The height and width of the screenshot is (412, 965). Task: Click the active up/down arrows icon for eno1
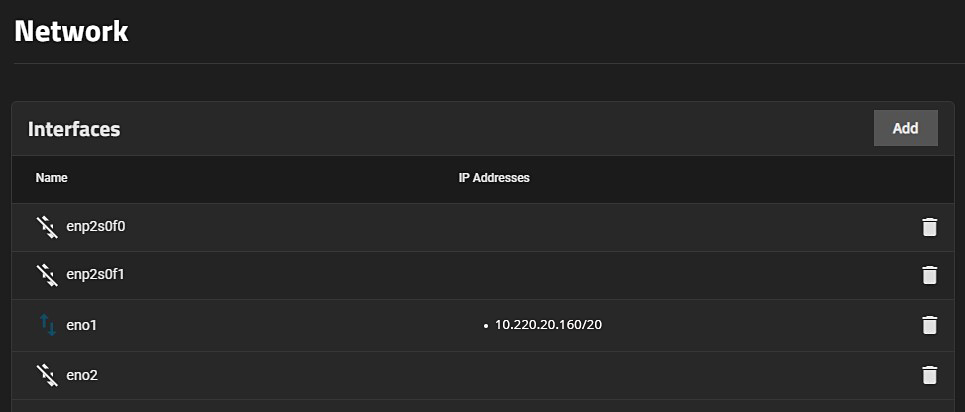pyautogui.click(x=47, y=325)
